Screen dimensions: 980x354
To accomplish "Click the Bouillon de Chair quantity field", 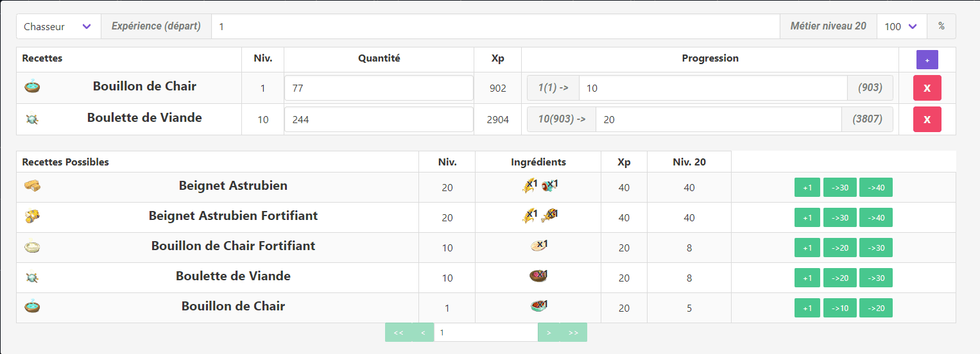I will [x=379, y=88].
